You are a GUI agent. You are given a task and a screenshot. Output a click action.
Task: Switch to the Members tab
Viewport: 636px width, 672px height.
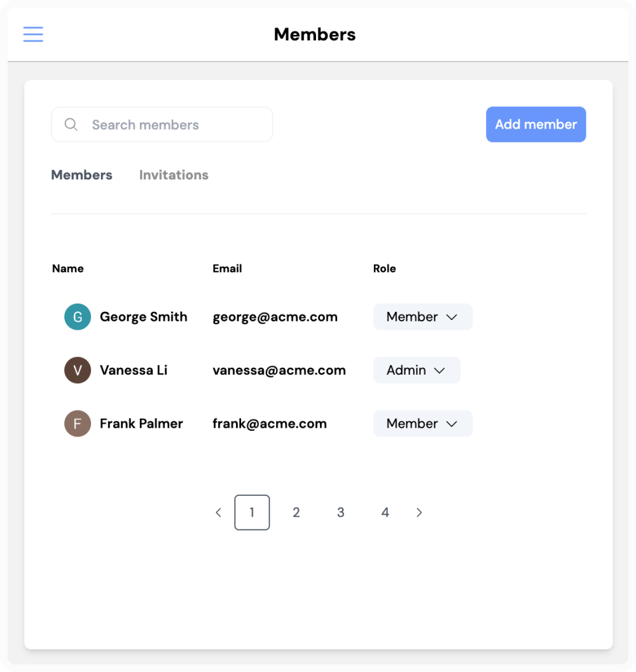click(81, 175)
